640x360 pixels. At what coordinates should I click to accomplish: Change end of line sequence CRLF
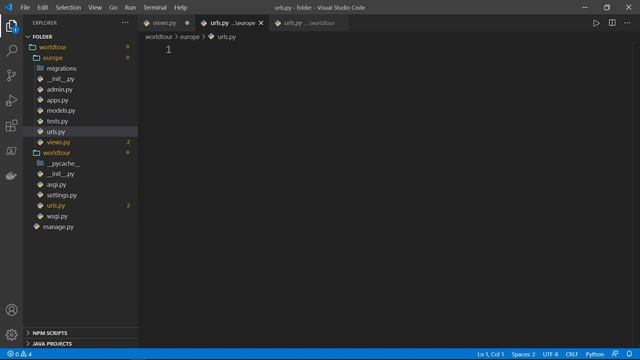[x=571, y=354]
